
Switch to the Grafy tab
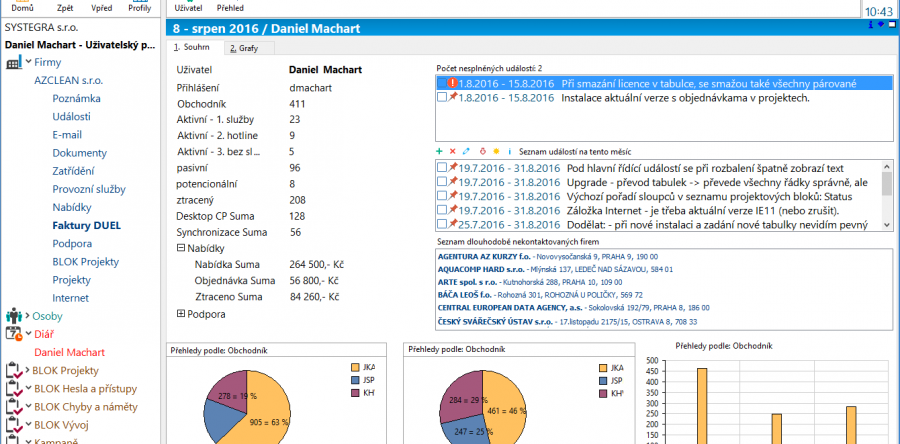point(242,47)
